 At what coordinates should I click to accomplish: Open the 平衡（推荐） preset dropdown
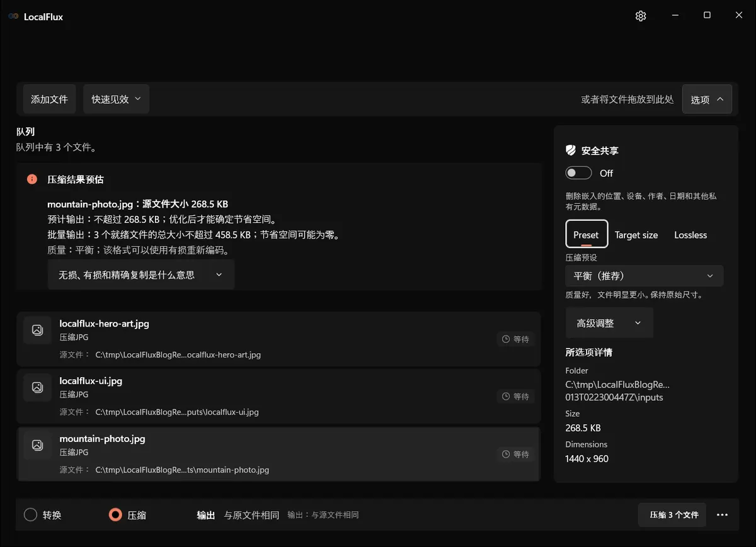(x=644, y=276)
